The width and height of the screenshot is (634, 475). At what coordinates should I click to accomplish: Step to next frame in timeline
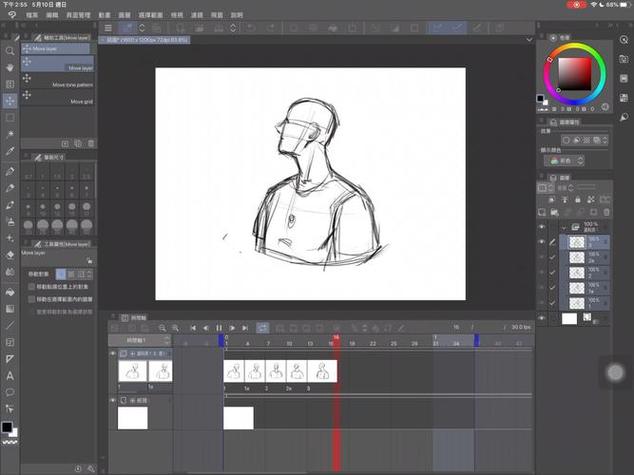pos(232,328)
